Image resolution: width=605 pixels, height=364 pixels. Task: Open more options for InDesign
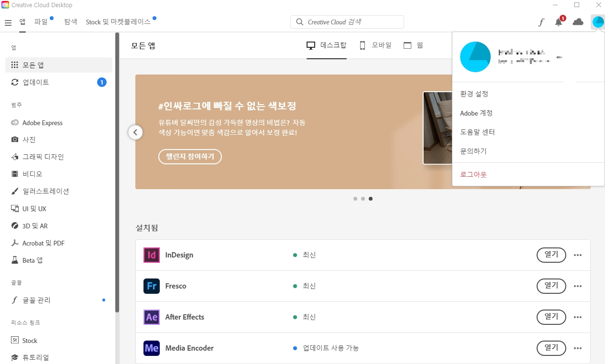[x=578, y=255]
